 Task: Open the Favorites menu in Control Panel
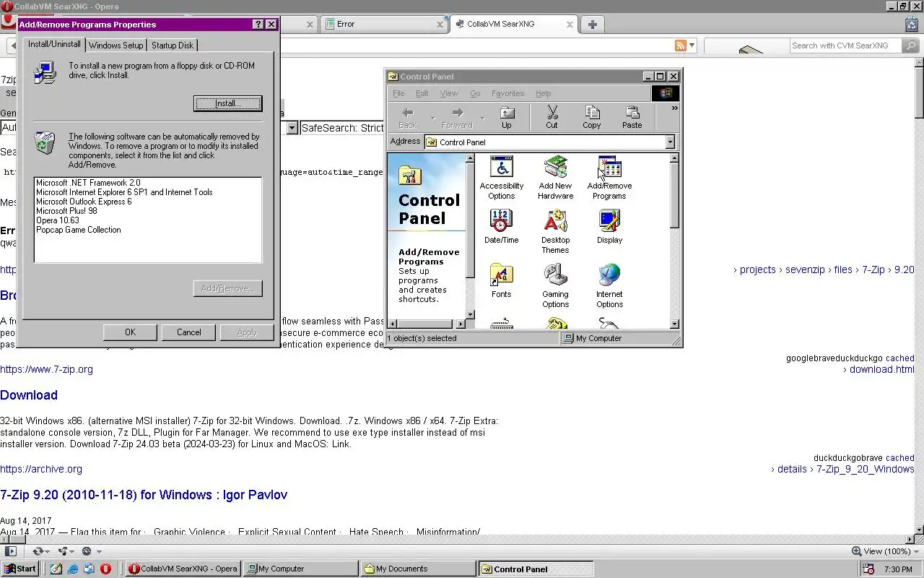[507, 93]
